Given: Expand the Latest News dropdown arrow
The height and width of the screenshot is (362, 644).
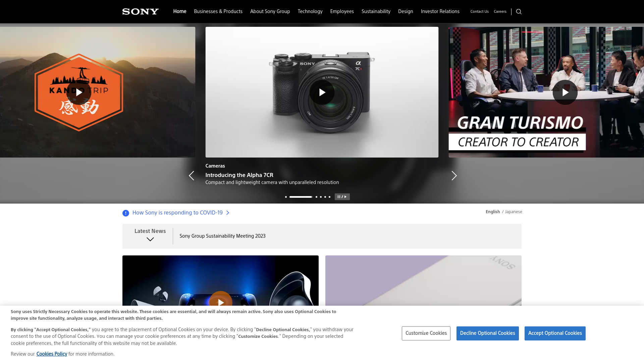Looking at the screenshot, I should tap(150, 239).
